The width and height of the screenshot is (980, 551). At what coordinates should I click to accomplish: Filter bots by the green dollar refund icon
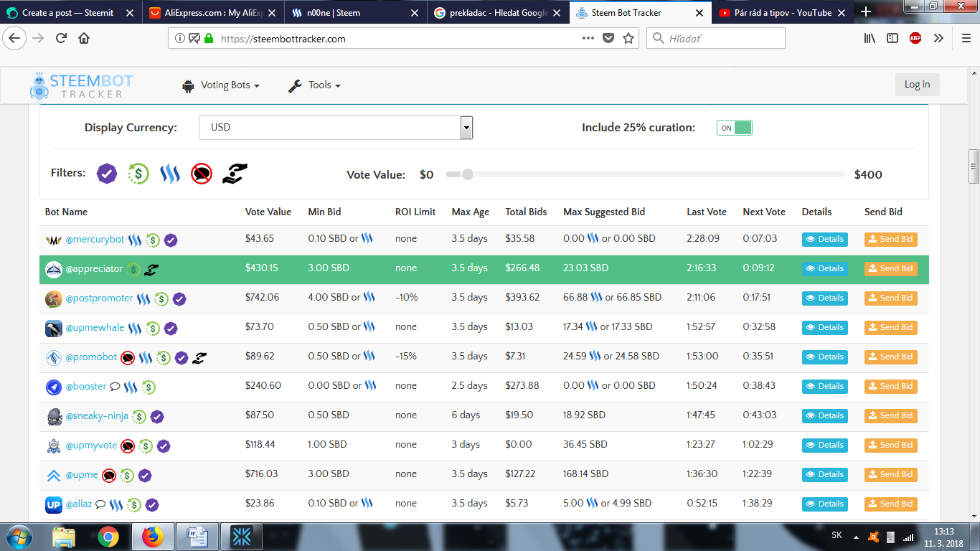(x=138, y=174)
